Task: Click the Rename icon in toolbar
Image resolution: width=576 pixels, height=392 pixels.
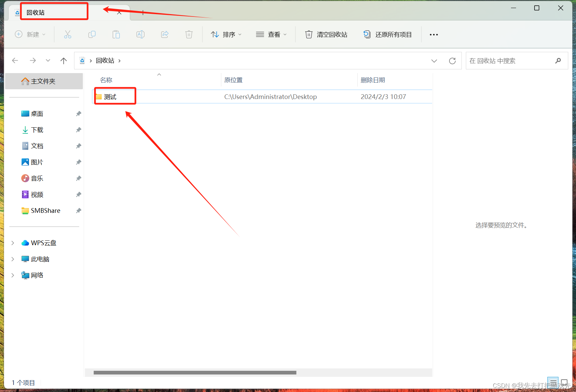Action: point(140,34)
